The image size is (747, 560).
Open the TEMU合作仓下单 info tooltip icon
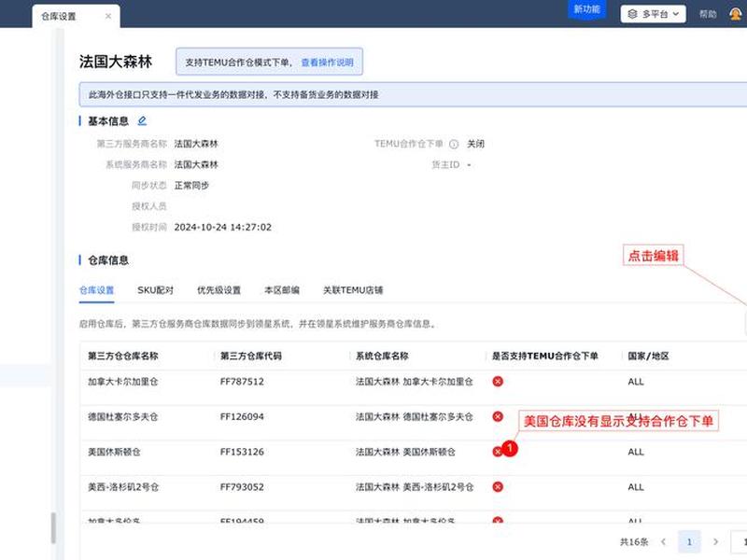[454, 144]
